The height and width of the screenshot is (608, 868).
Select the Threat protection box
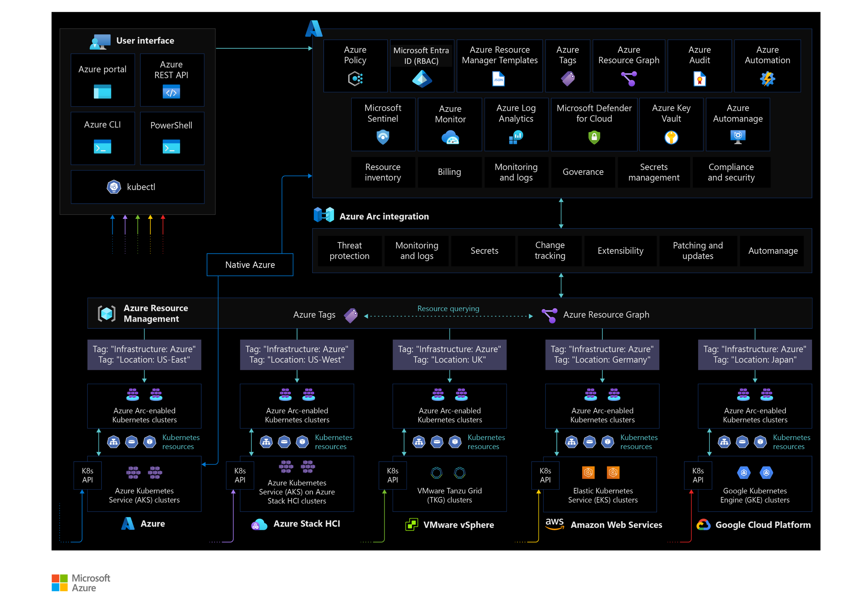pos(350,251)
